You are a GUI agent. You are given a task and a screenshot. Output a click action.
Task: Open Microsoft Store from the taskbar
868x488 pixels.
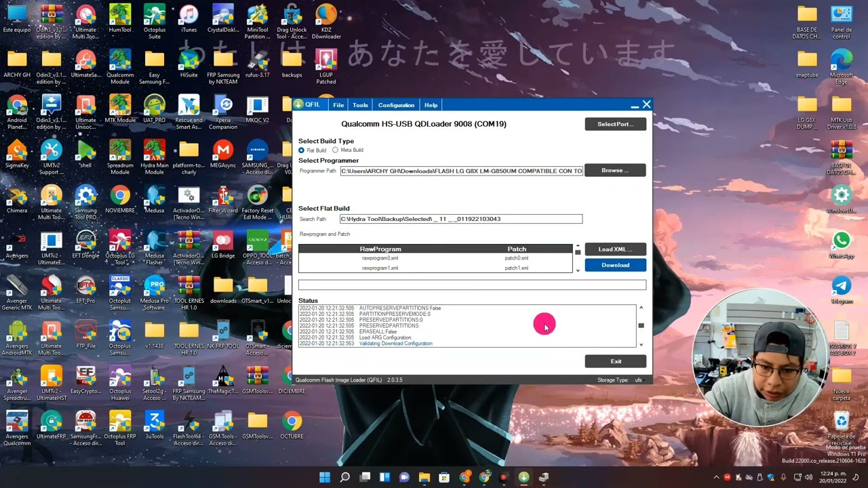(x=444, y=477)
